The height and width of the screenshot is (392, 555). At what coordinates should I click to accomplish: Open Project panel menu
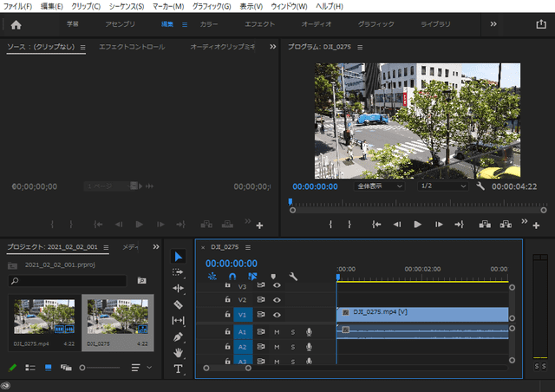106,247
